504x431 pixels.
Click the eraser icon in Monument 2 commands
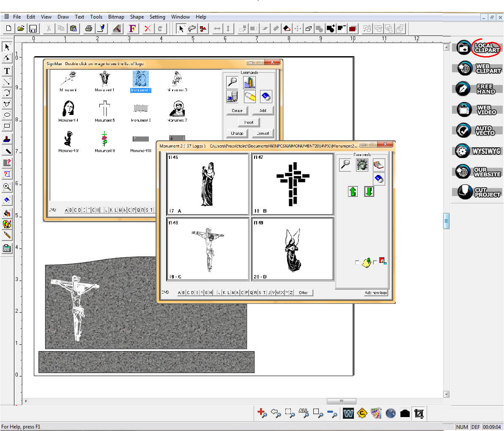click(379, 179)
